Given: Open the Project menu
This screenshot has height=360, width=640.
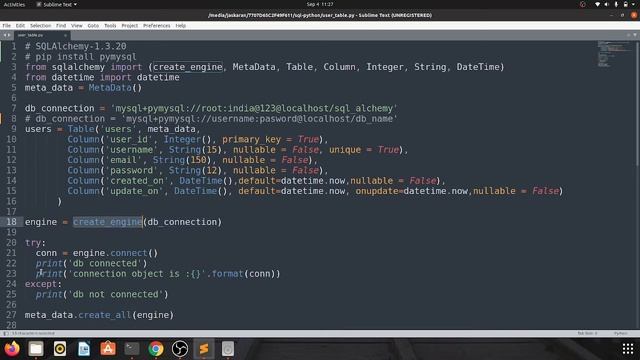Looking at the screenshot, I should [130, 25].
